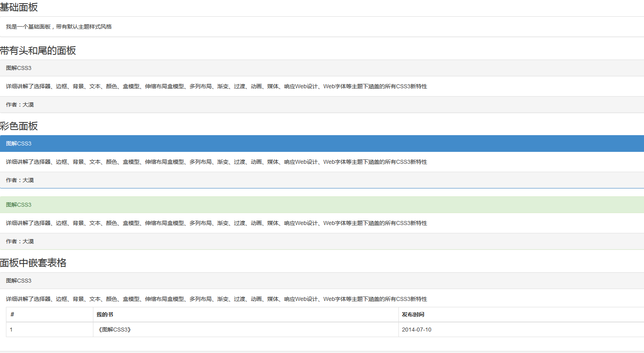Click the 彩色面板 heading
The image size is (644, 353).
pos(19,126)
